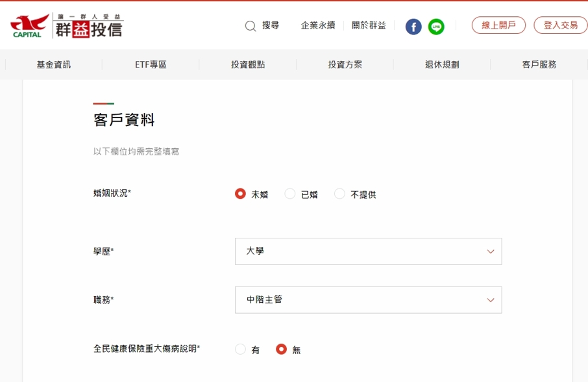The height and width of the screenshot is (382, 588).
Task: Expand the 職務 job position dropdown
Action: (368, 300)
